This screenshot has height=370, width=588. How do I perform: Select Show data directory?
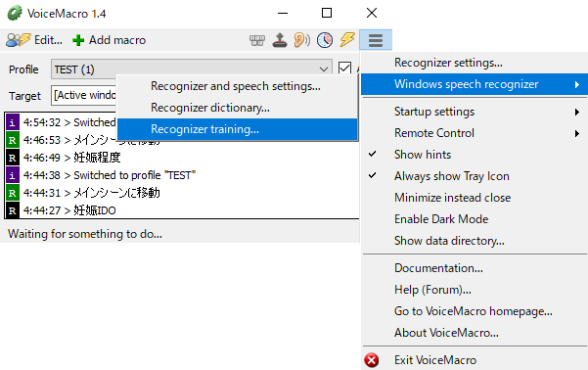[x=475, y=241]
